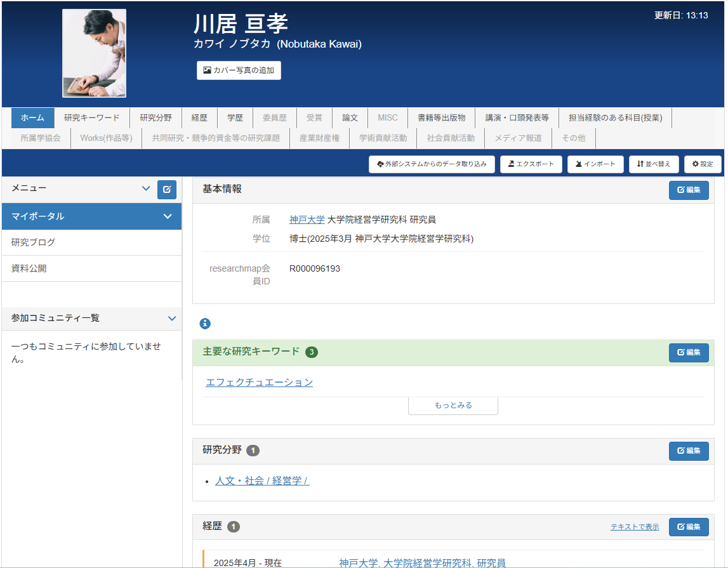Open the エフェクチュエーション keyword link
Viewport: 728px width, 568px height.
259,382
